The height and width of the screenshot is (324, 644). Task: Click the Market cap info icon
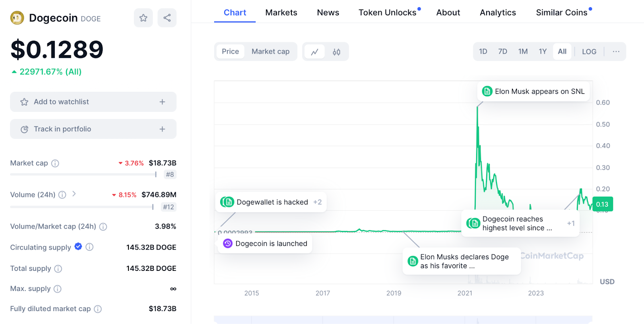[55, 163]
